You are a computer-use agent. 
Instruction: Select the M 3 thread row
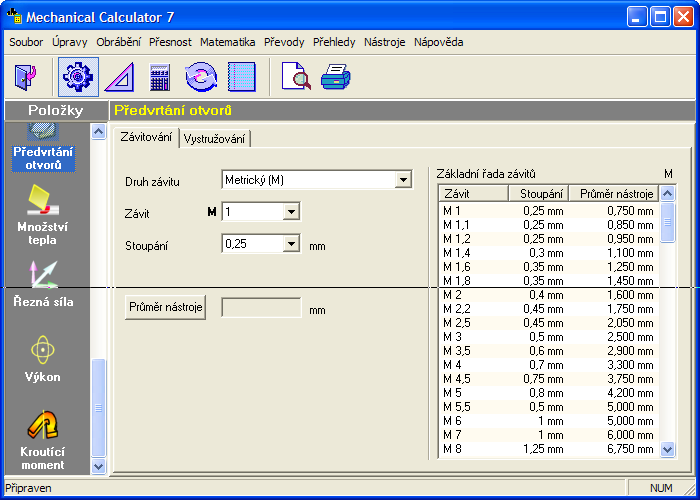(x=549, y=337)
